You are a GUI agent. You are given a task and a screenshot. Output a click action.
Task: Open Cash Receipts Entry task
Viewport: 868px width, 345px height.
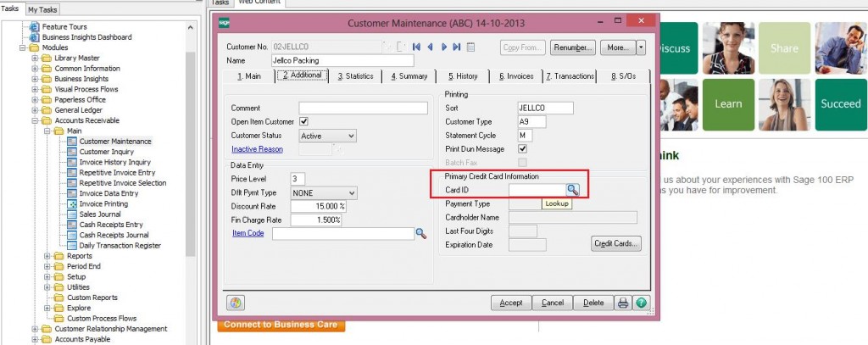tap(111, 225)
